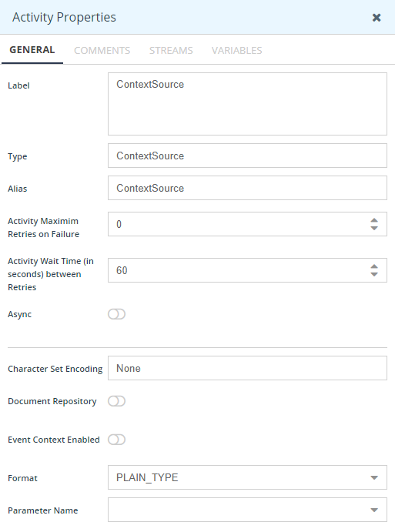Focus the Alias input field
This screenshot has height=532, width=395.
tap(247, 188)
